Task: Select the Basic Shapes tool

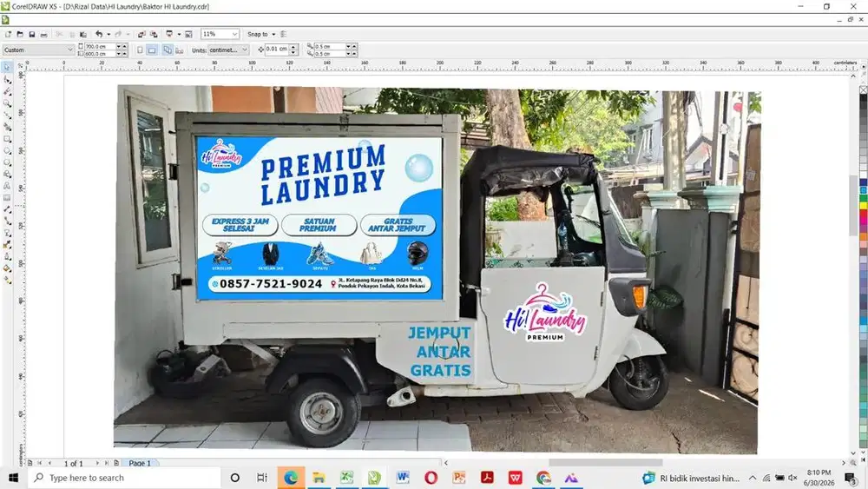Action: point(7,174)
